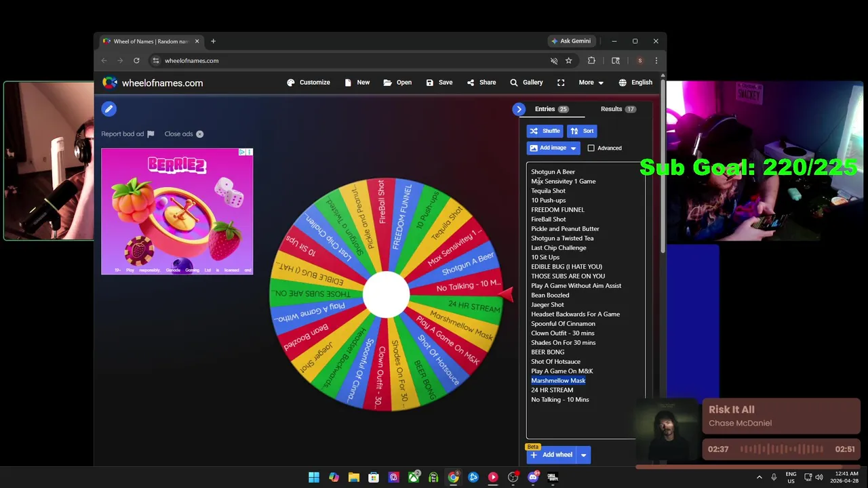Change language from English
Screen dimensions: 868x488
pos(635,83)
